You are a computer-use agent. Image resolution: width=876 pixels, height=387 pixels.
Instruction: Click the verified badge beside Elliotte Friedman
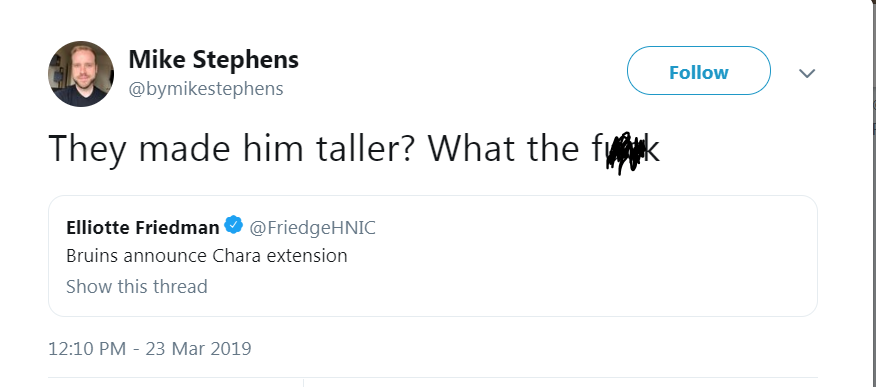tap(234, 225)
